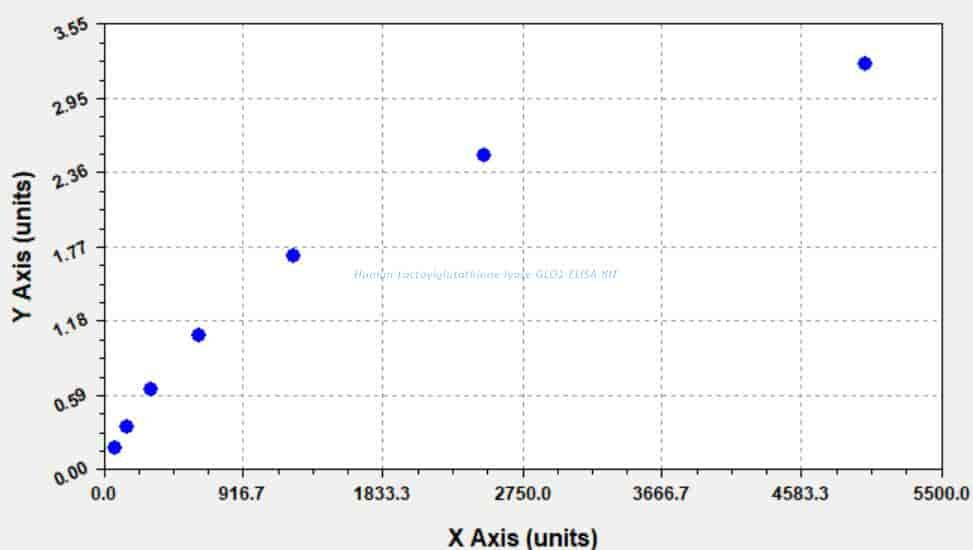This screenshot has width=973, height=550.
Task: Click the 'X Axis (units)' title
Action: click(x=522, y=538)
